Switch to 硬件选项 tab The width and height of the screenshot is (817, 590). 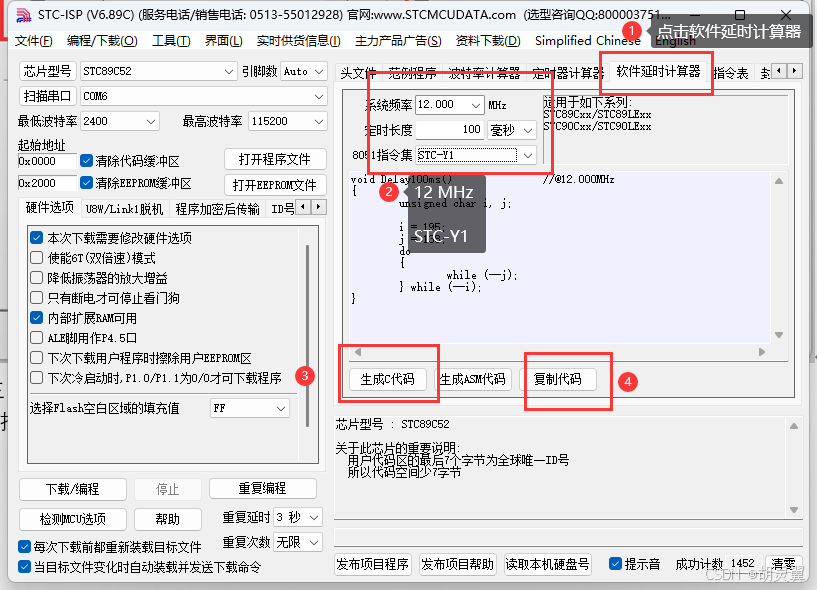[49, 207]
